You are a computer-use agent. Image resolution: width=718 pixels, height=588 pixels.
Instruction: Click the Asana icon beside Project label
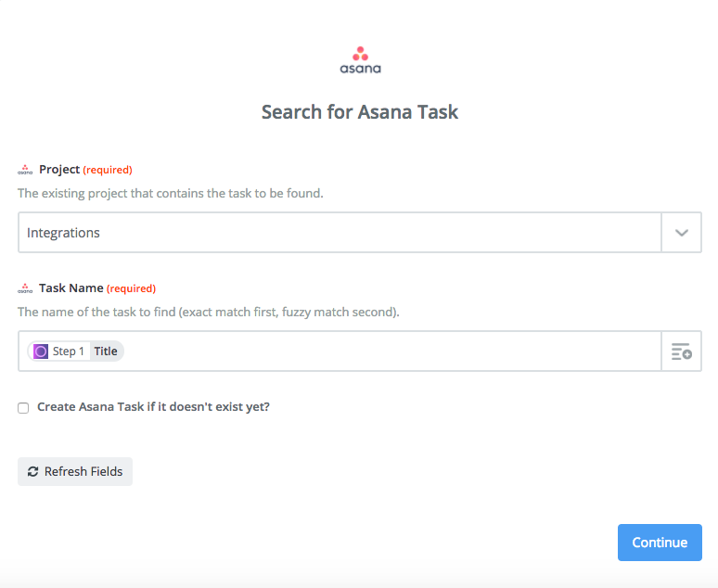pos(25,170)
